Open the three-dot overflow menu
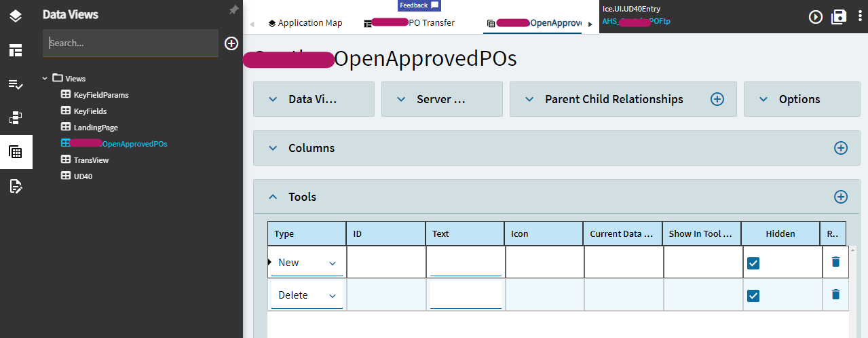The height and width of the screenshot is (338, 868). pos(859,17)
